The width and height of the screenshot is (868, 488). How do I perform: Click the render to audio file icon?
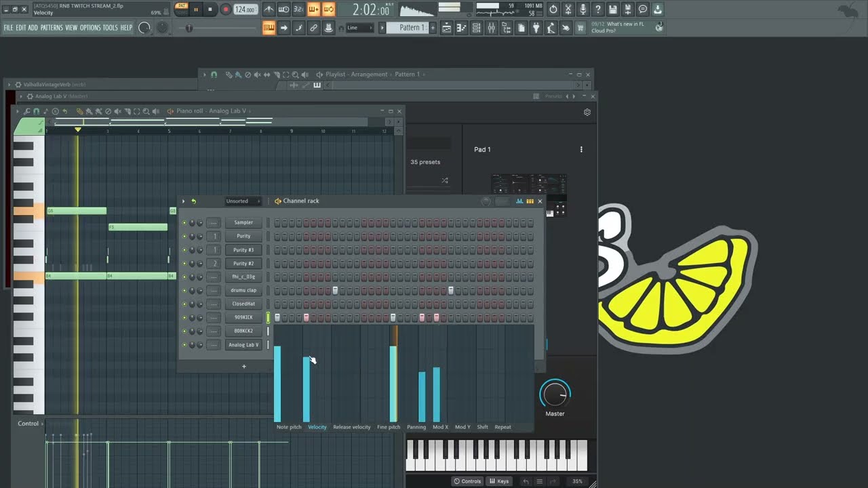pos(628,9)
